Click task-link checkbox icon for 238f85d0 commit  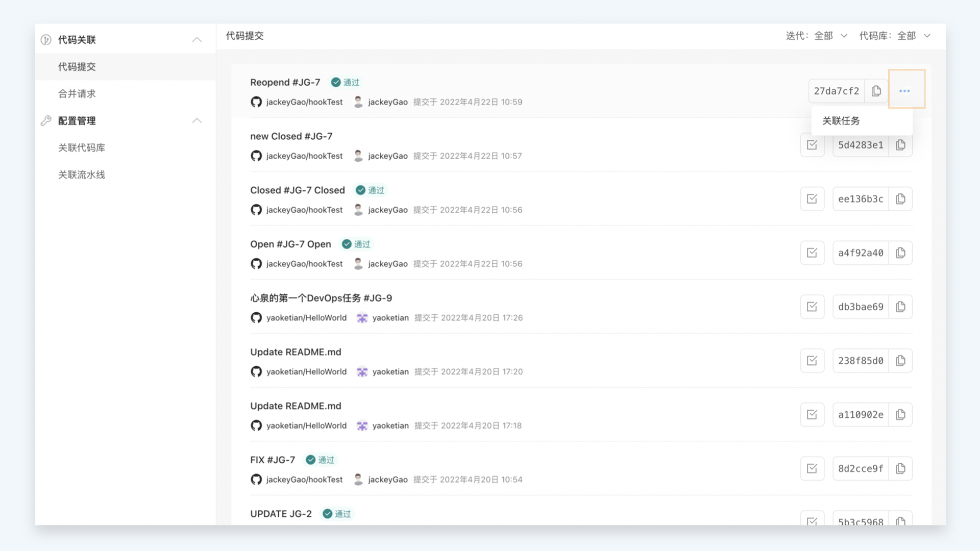pos(812,361)
